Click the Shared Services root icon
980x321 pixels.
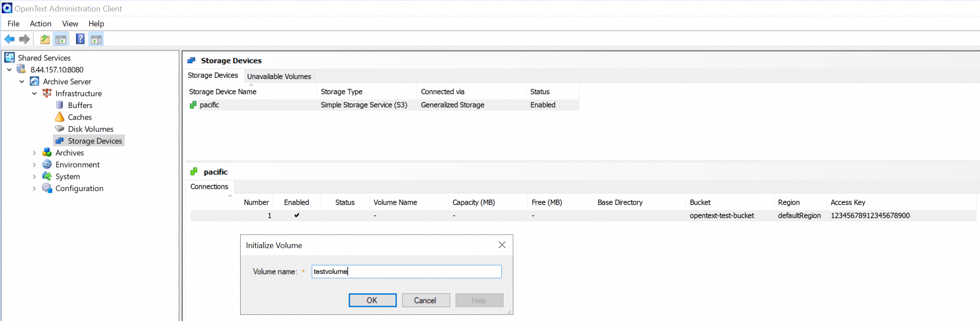pyautogui.click(x=9, y=58)
